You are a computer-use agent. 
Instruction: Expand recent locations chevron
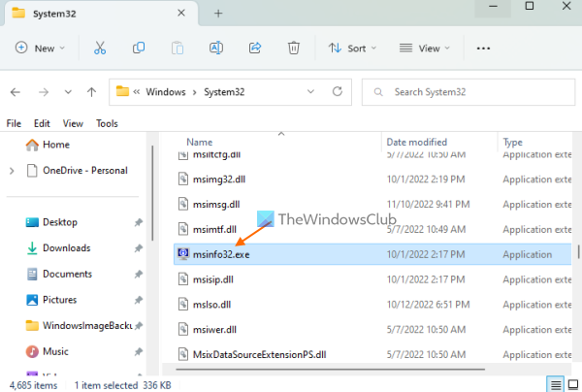coord(68,91)
